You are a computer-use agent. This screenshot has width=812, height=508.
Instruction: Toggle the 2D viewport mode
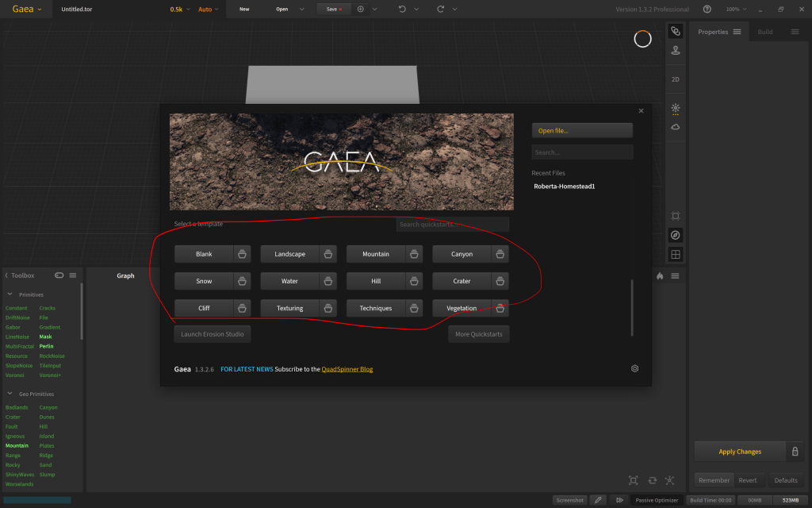click(x=676, y=79)
